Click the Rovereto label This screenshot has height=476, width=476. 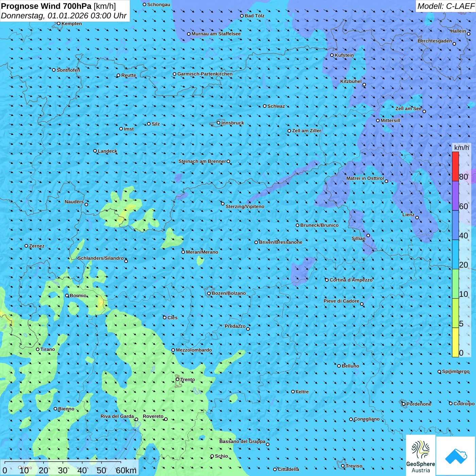coord(153,416)
